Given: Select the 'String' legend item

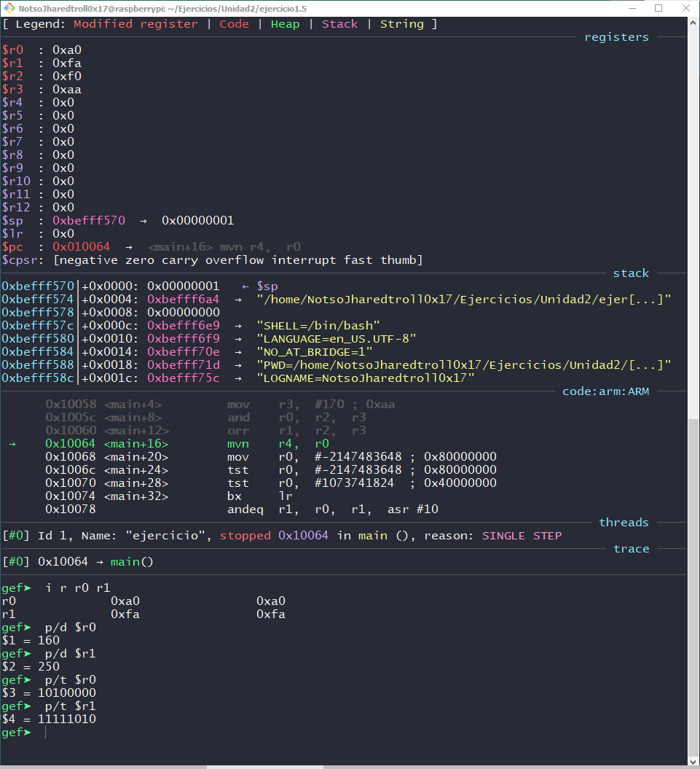Looking at the screenshot, I should click(x=405, y=23).
